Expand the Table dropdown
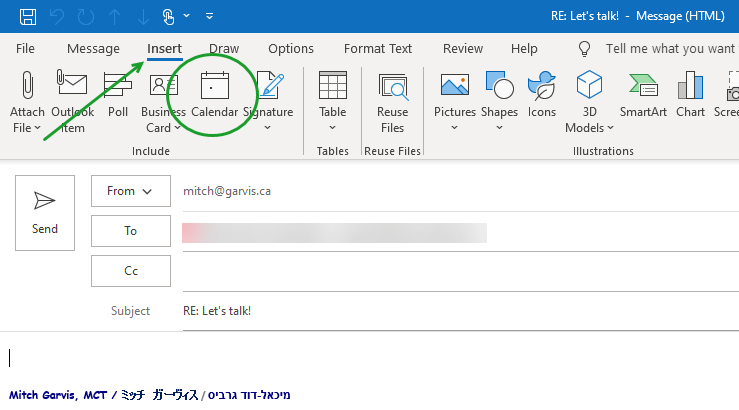Image resolution: width=739 pixels, height=410 pixels. [x=332, y=128]
